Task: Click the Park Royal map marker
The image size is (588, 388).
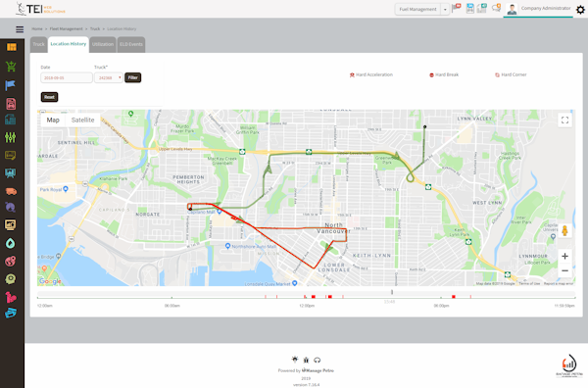Action: tap(66, 189)
